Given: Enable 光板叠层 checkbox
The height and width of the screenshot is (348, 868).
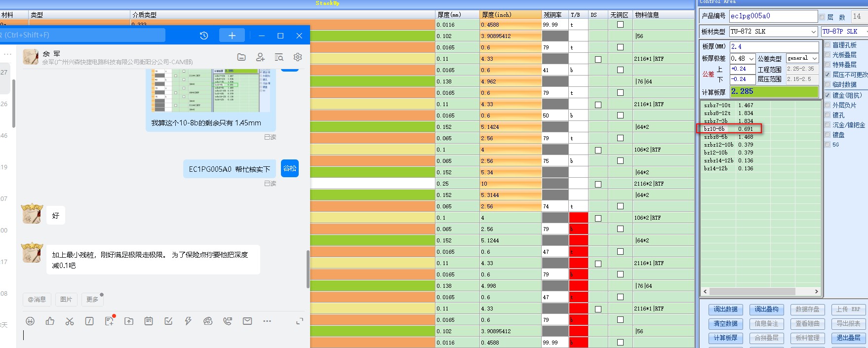Looking at the screenshot, I should (828, 55).
